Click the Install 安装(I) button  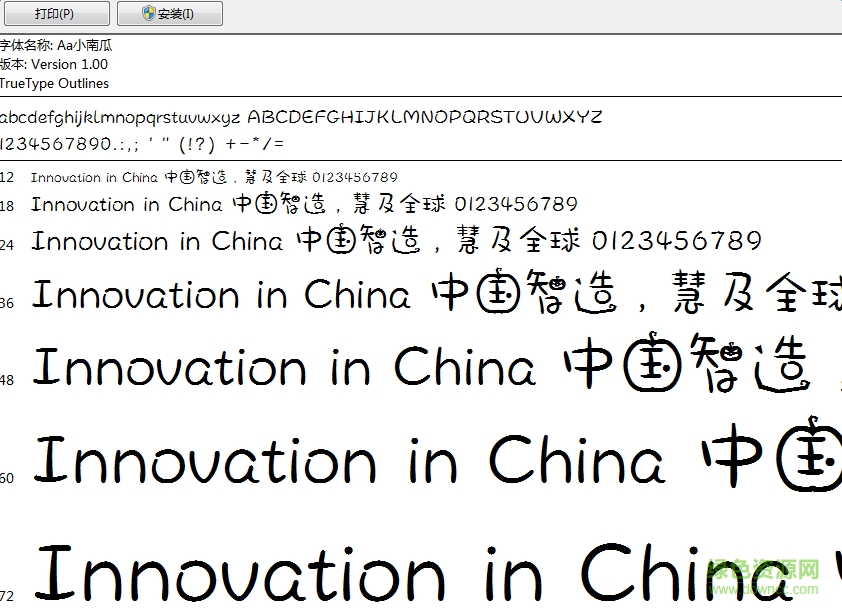click(168, 13)
